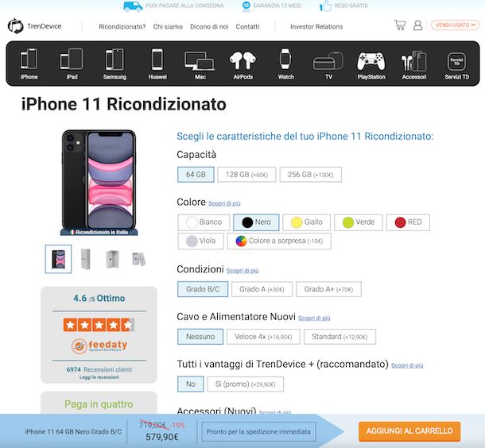Select first thumbnail of phone front
The image size is (485, 448).
pos(58,259)
